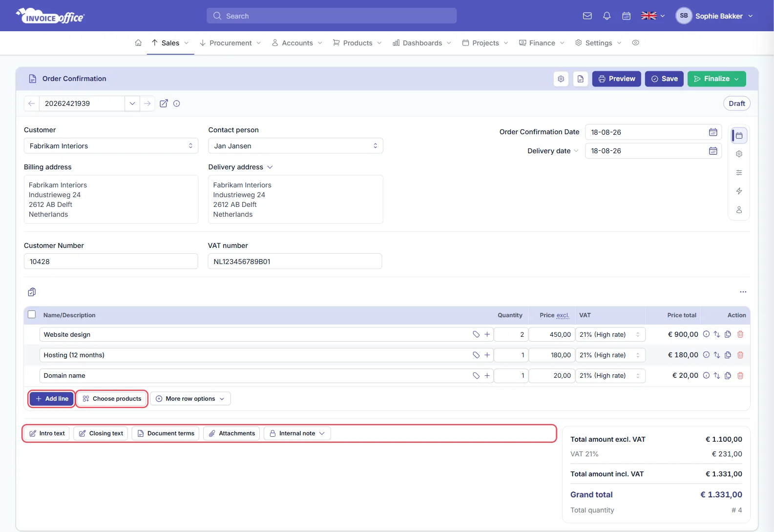Expand Delivery date label dropdown
The height and width of the screenshot is (532, 774).
tap(576, 151)
